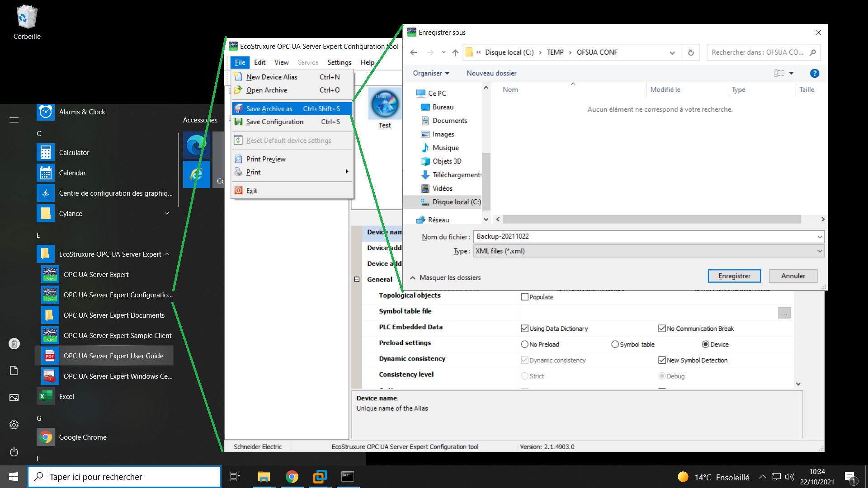868x488 pixels.
Task: Open address path history dropdown
Action: [x=672, y=52]
